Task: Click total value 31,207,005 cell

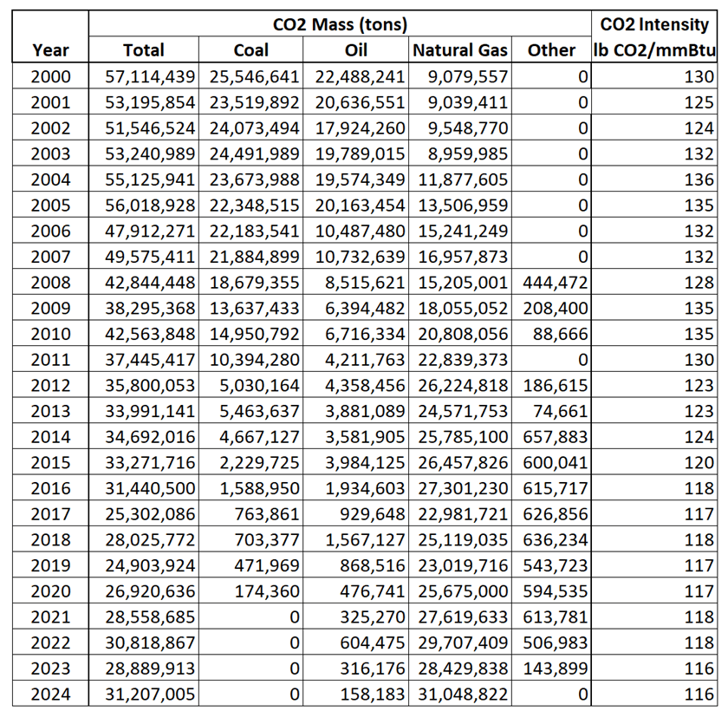Action: (146, 694)
